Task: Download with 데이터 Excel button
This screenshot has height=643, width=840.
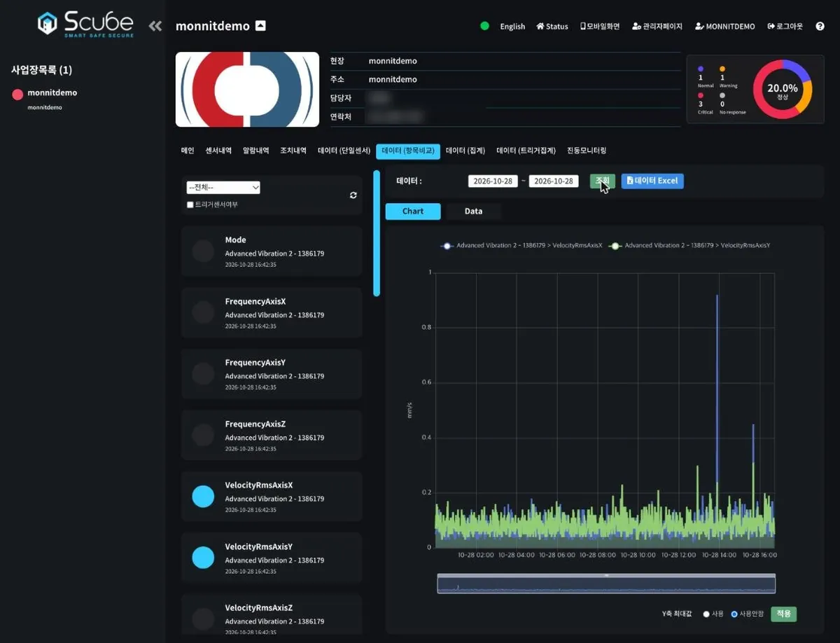Action: coord(652,181)
